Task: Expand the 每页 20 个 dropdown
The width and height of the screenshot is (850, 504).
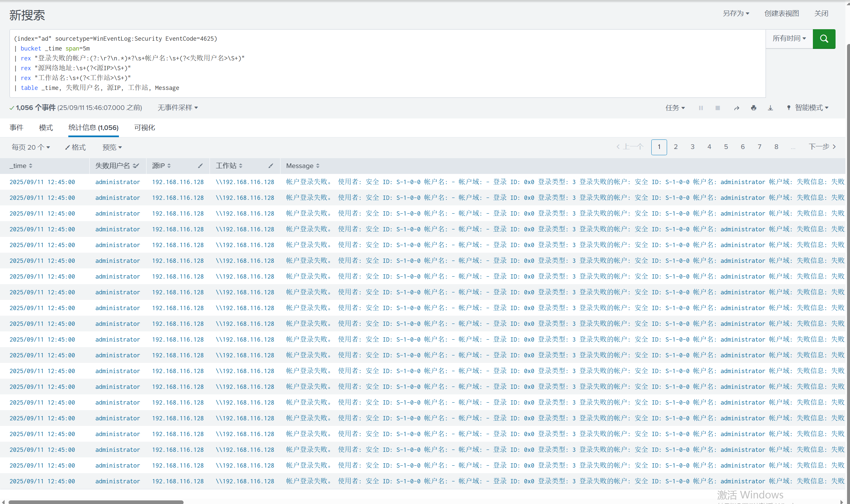Action: pyautogui.click(x=31, y=147)
